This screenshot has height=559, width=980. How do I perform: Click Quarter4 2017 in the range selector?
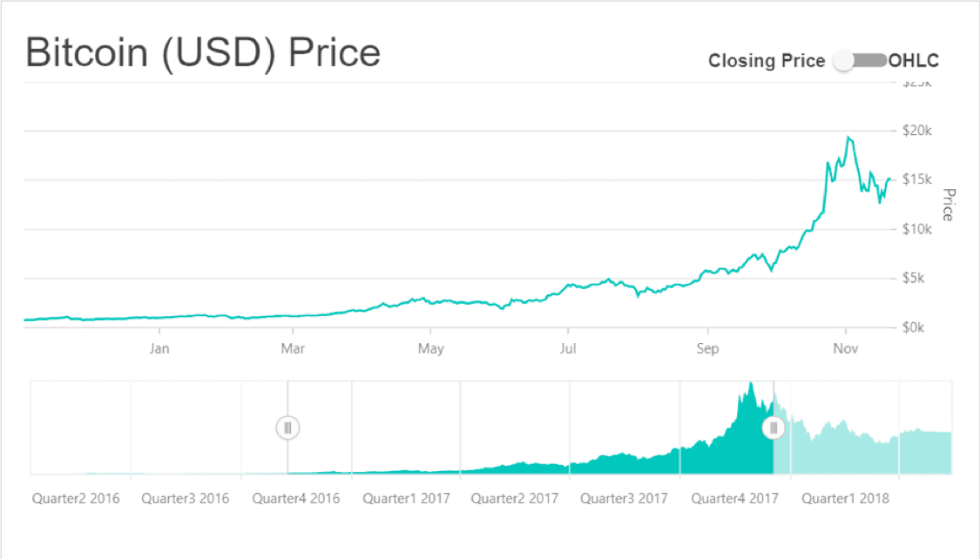(734, 498)
